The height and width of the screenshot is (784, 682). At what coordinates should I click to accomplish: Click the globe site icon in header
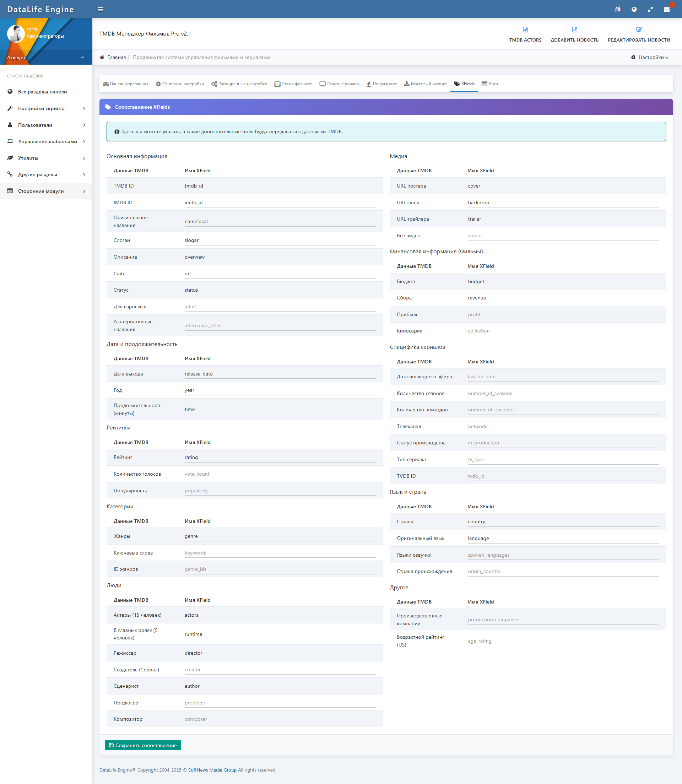(x=634, y=10)
